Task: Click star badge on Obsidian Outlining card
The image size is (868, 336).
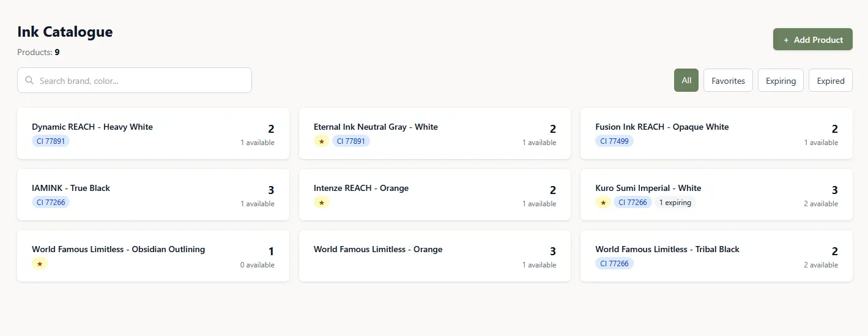Action: point(40,264)
